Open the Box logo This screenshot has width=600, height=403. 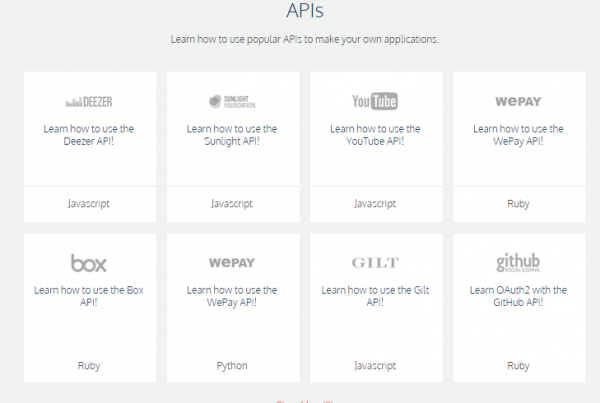click(x=89, y=263)
